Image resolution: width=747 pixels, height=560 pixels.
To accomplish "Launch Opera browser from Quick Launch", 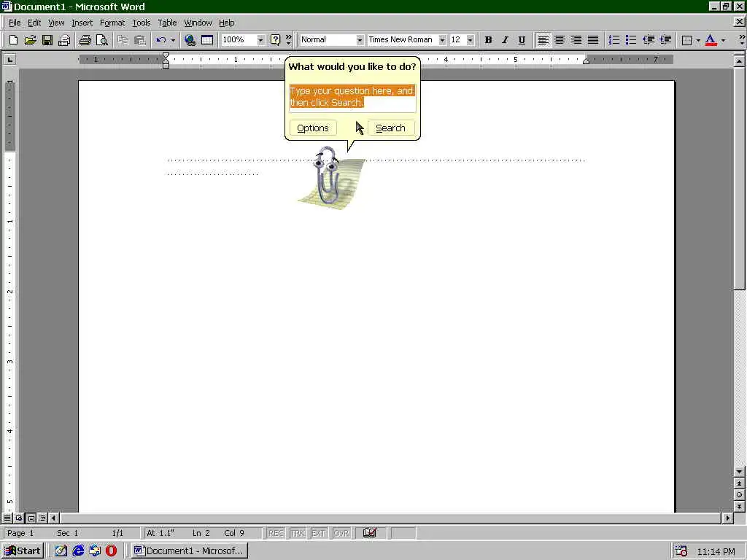I will click(111, 551).
